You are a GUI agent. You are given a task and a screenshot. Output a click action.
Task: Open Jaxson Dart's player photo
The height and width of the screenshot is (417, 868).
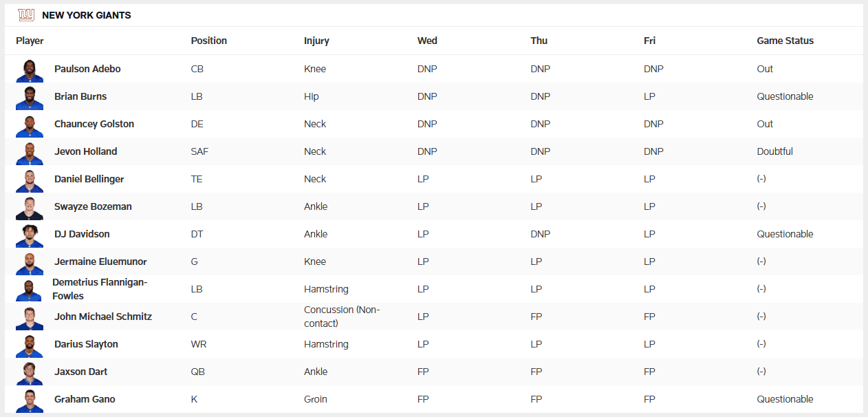point(29,373)
